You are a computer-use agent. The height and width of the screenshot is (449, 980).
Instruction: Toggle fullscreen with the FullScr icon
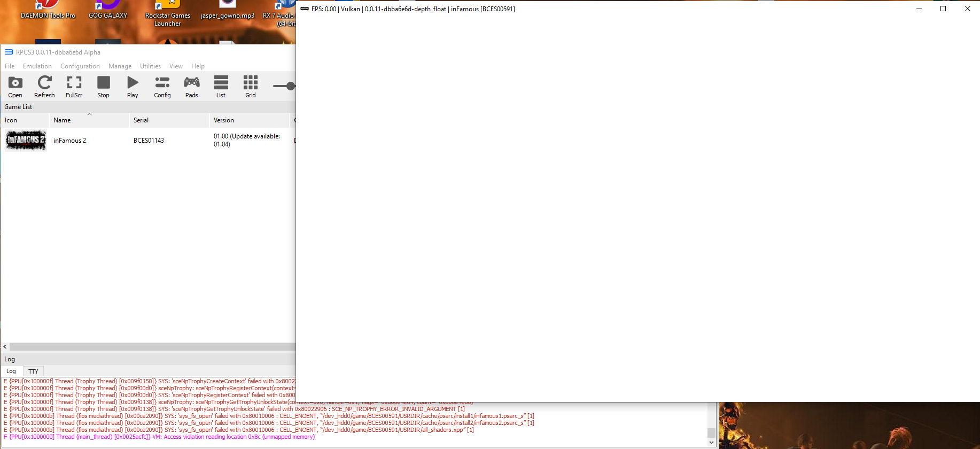point(74,87)
